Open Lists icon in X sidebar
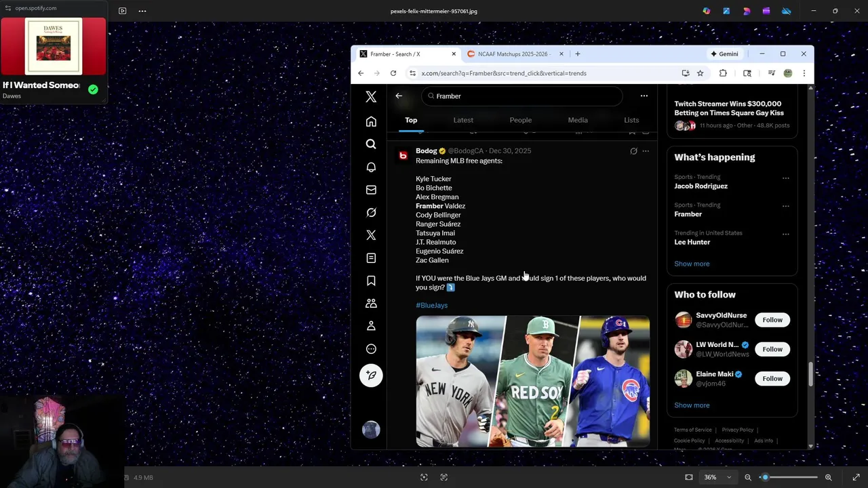 pyautogui.click(x=371, y=258)
